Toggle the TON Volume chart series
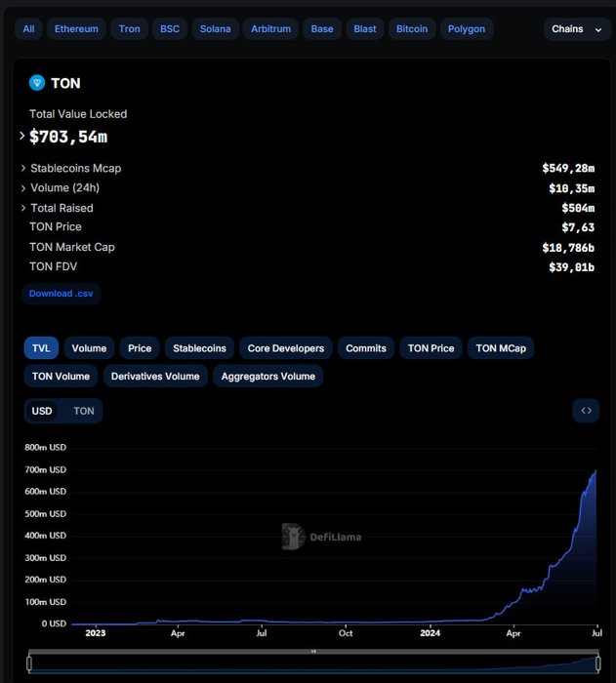The width and height of the screenshot is (616, 683). click(62, 376)
